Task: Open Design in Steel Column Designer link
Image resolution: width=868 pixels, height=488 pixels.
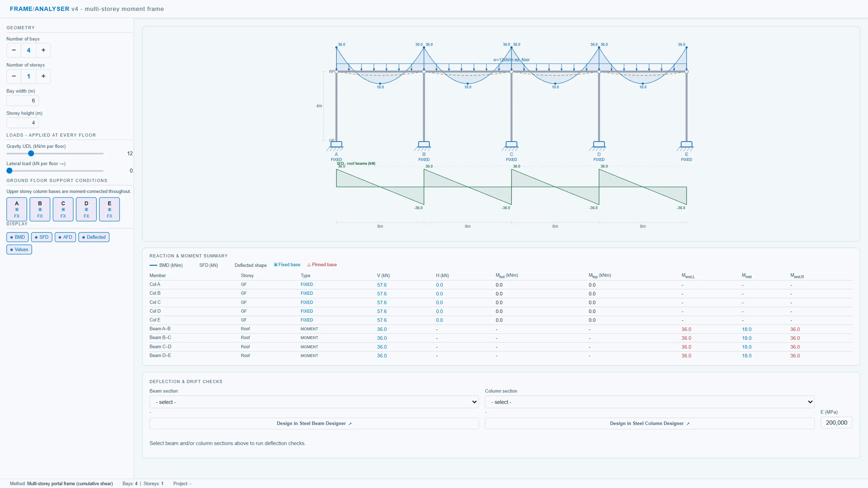Action: (650, 423)
